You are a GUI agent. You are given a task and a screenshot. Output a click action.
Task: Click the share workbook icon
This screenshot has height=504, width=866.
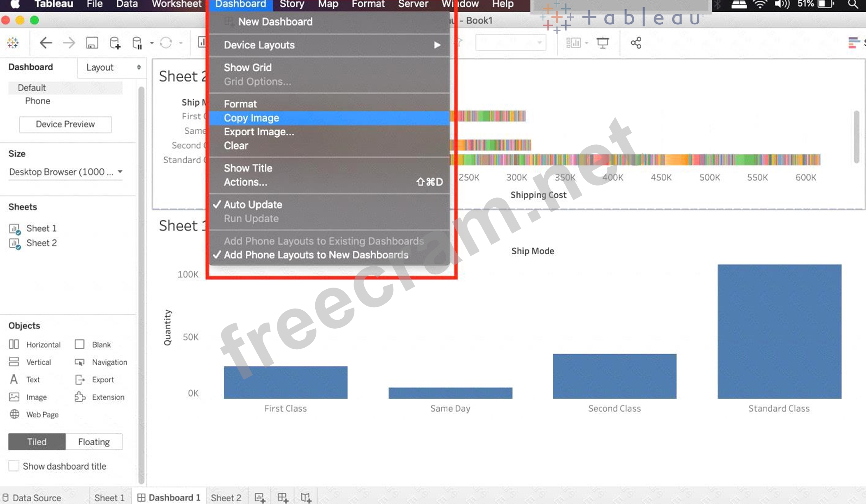636,43
